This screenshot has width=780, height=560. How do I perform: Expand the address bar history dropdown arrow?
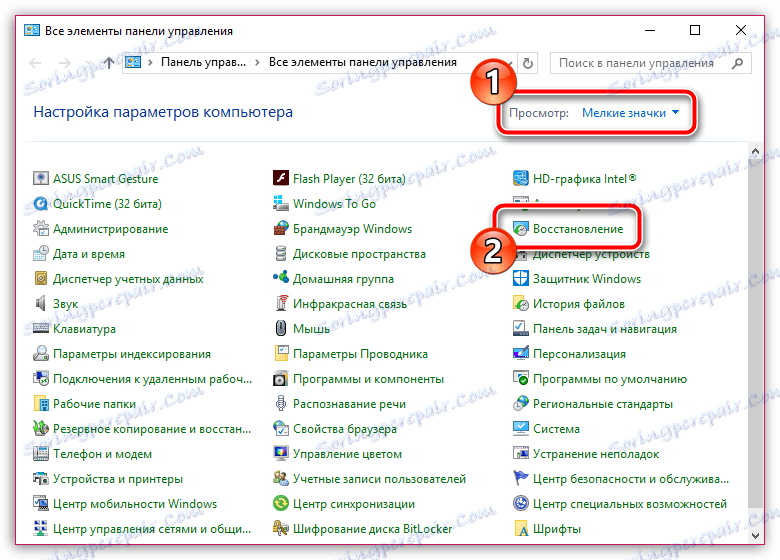pyautogui.click(x=509, y=63)
